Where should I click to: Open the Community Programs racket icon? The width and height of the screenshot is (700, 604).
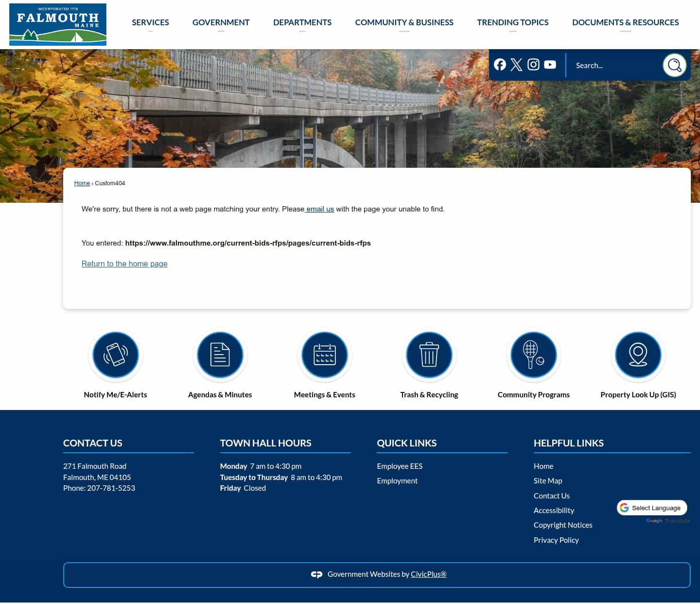(x=534, y=355)
